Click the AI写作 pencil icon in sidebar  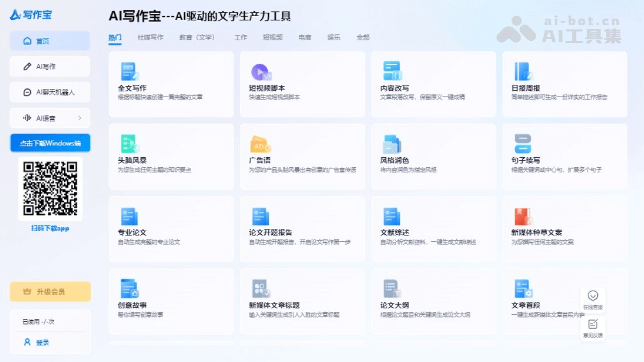click(x=26, y=66)
